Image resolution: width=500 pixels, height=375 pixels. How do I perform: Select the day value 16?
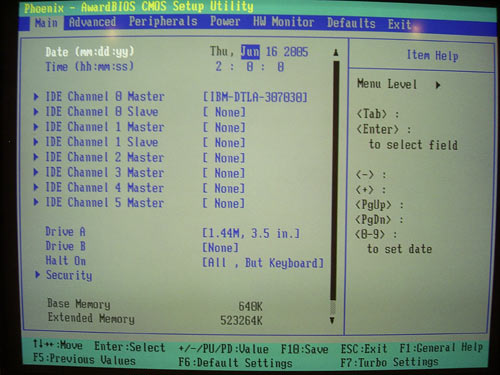tap(271, 52)
